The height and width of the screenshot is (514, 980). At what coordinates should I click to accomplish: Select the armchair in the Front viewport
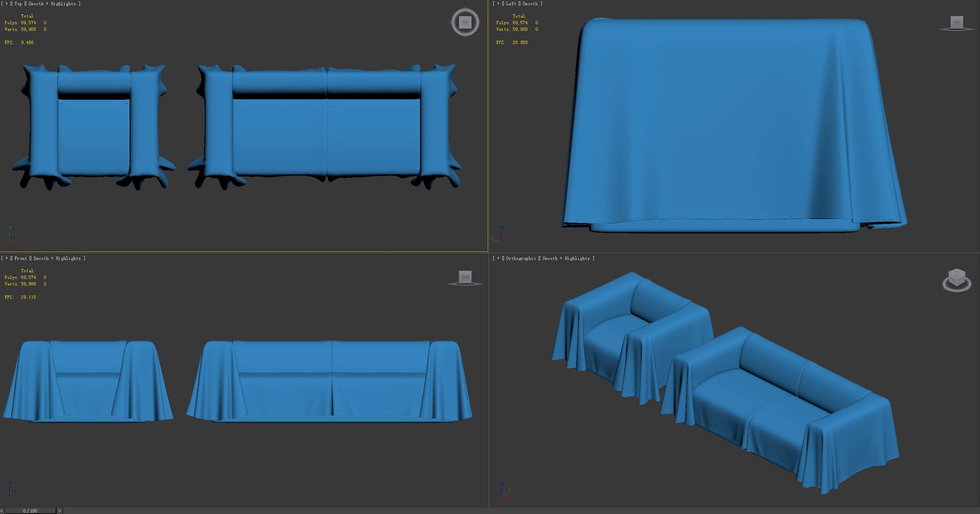point(88,380)
